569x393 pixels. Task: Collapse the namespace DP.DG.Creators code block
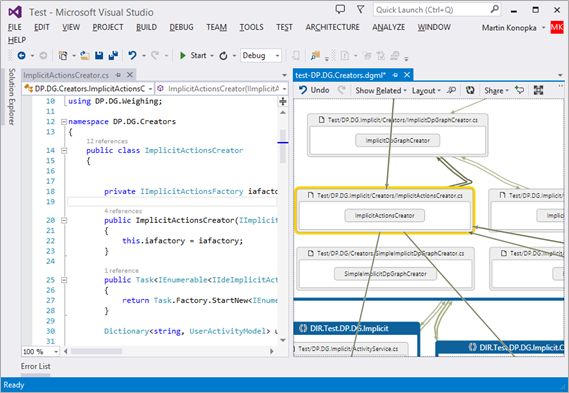tap(64, 122)
